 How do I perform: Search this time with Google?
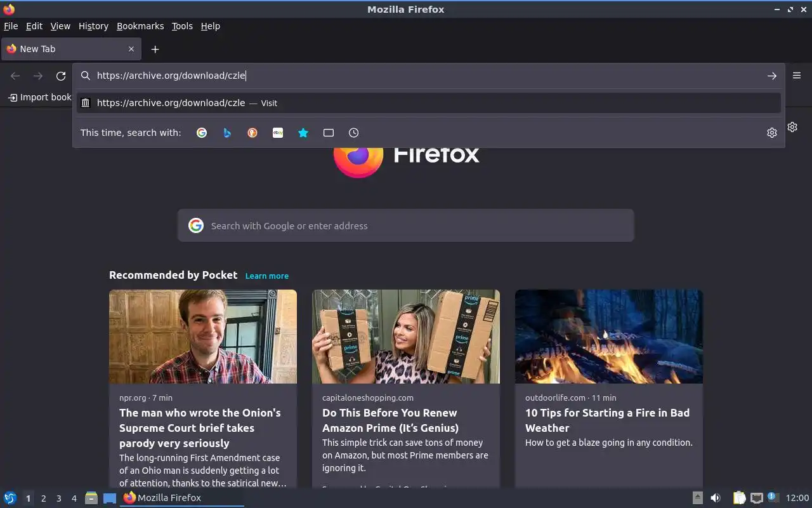202,133
